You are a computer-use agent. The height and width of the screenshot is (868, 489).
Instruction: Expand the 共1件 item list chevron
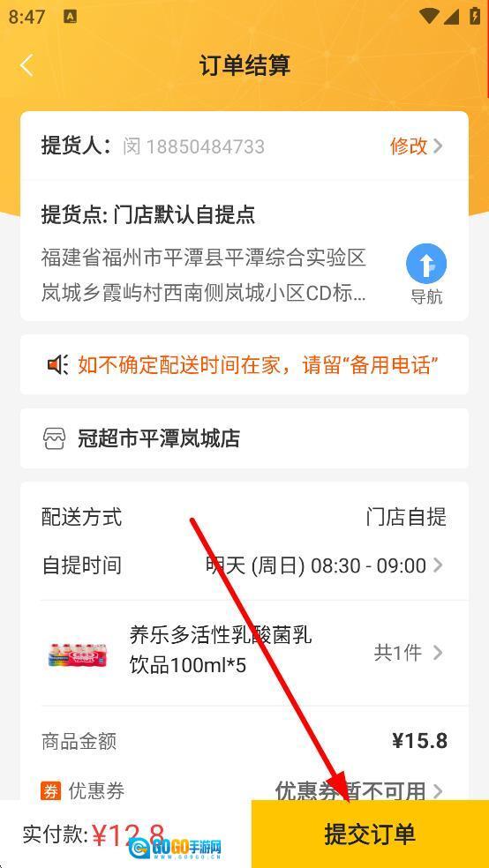pos(438,653)
